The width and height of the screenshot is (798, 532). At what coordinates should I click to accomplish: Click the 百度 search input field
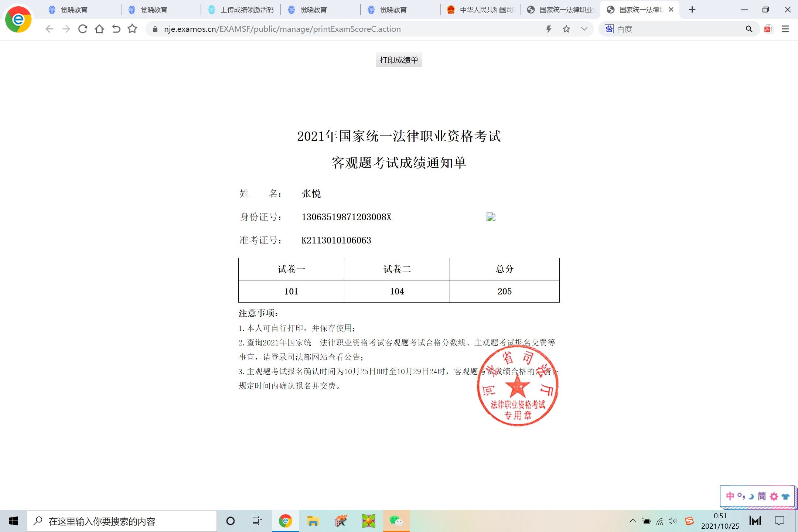coord(680,29)
